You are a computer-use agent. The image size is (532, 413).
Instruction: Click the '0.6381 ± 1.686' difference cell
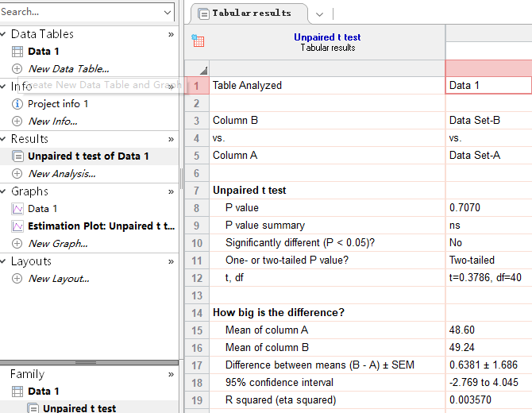coord(489,365)
